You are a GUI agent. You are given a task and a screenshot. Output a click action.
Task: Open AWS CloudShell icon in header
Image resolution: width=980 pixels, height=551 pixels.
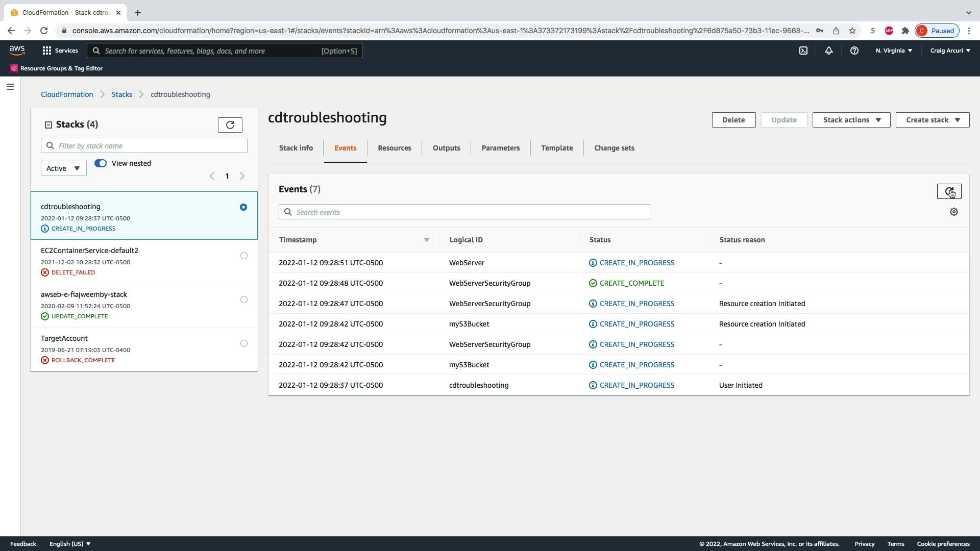coord(803,51)
